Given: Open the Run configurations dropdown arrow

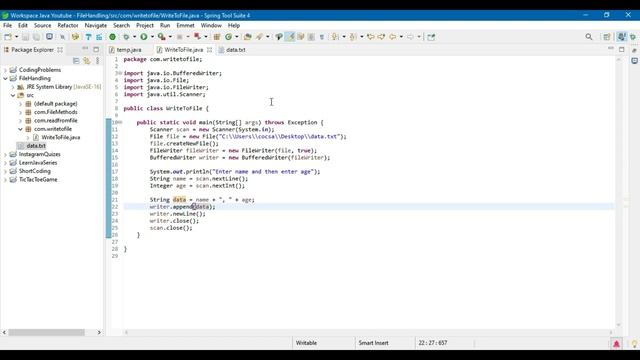Looking at the screenshot, I should (x=152, y=37).
